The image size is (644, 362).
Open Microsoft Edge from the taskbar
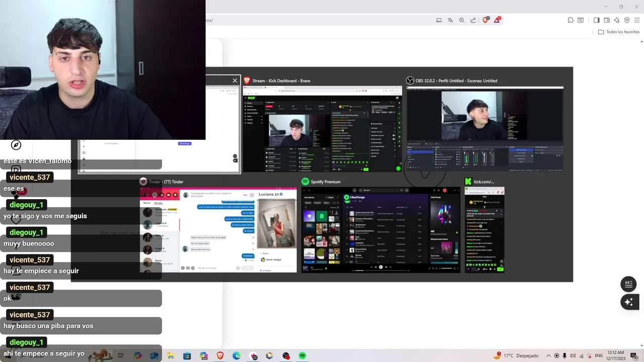tap(236, 356)
